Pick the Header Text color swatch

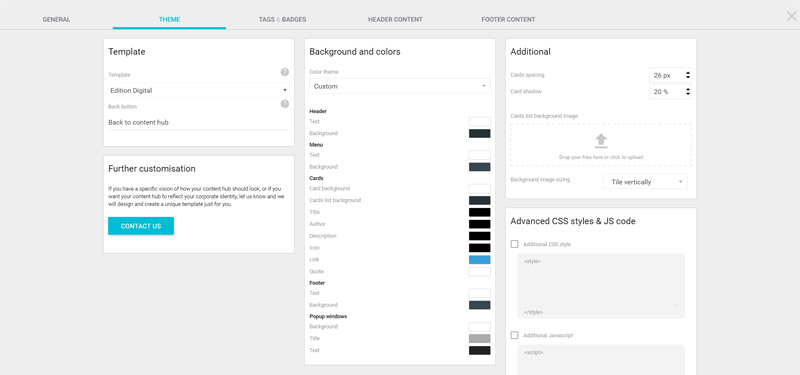click(480, 121)
